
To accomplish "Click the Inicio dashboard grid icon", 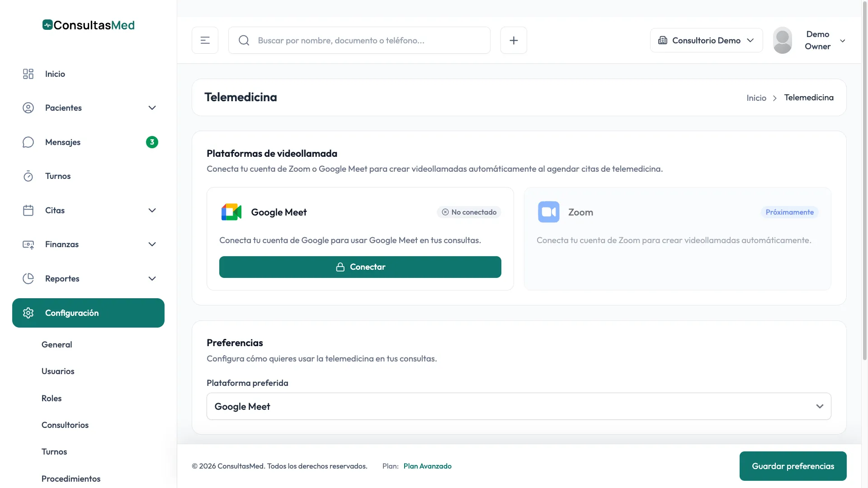I will click(28, 74).
